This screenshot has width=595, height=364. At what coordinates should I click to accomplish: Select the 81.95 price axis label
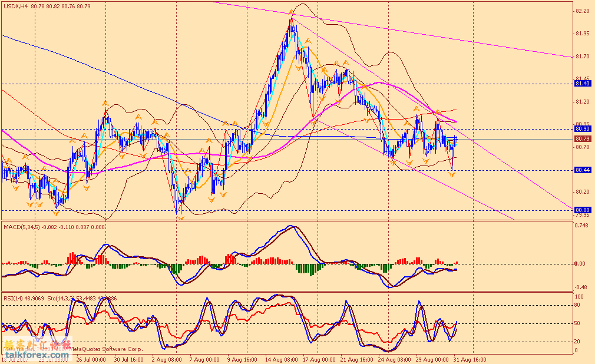(583, 34)
